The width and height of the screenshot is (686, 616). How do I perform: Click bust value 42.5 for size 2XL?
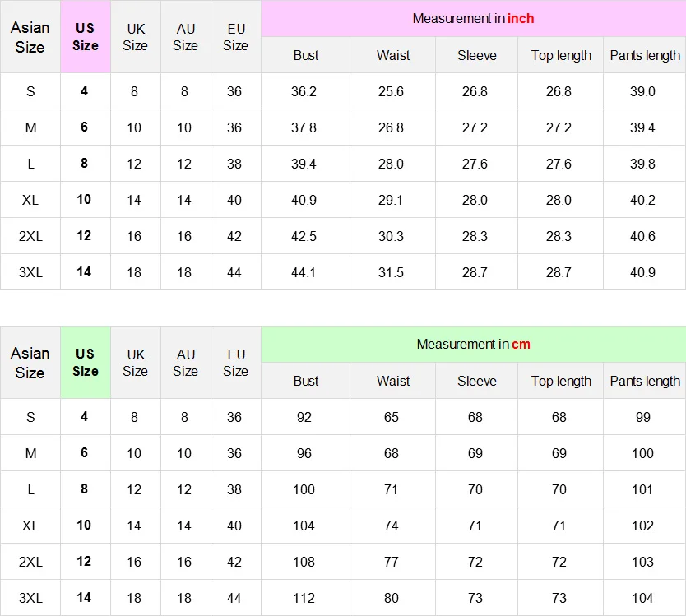[x=304, y=236]
